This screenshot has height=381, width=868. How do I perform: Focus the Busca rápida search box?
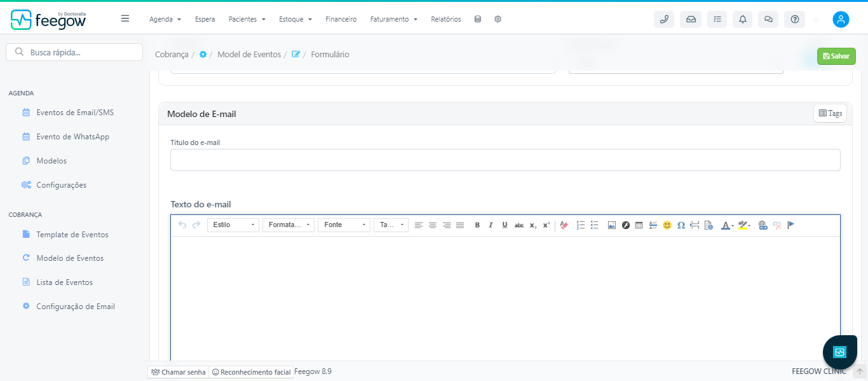click(x=74, y=52)
